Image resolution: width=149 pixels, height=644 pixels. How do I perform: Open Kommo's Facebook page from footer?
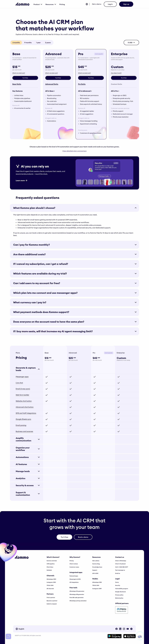coord(116,629)
